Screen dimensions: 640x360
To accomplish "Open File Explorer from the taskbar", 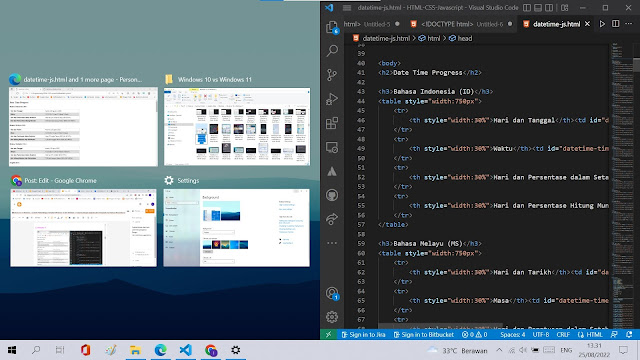I will pos(135,350).
